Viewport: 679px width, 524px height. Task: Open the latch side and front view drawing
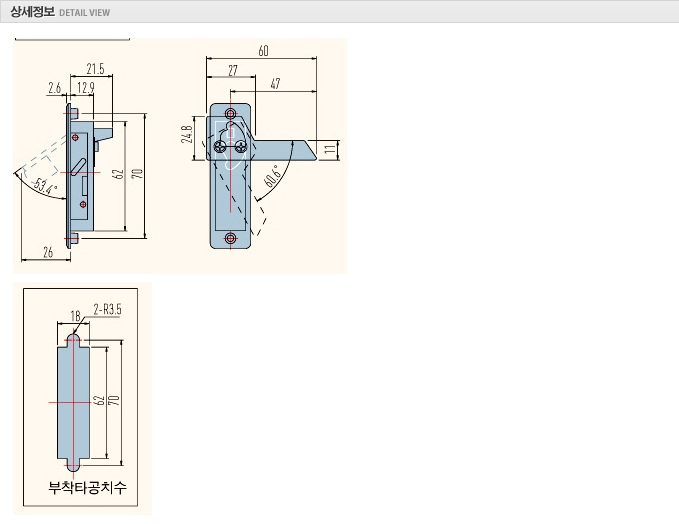(x=180, y=156)
